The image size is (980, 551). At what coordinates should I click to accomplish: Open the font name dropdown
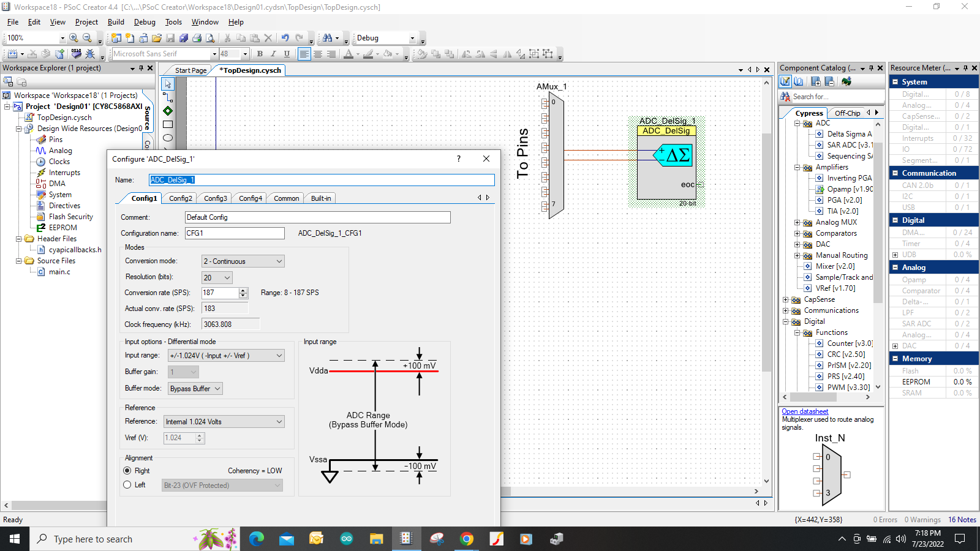click(214, 54)
